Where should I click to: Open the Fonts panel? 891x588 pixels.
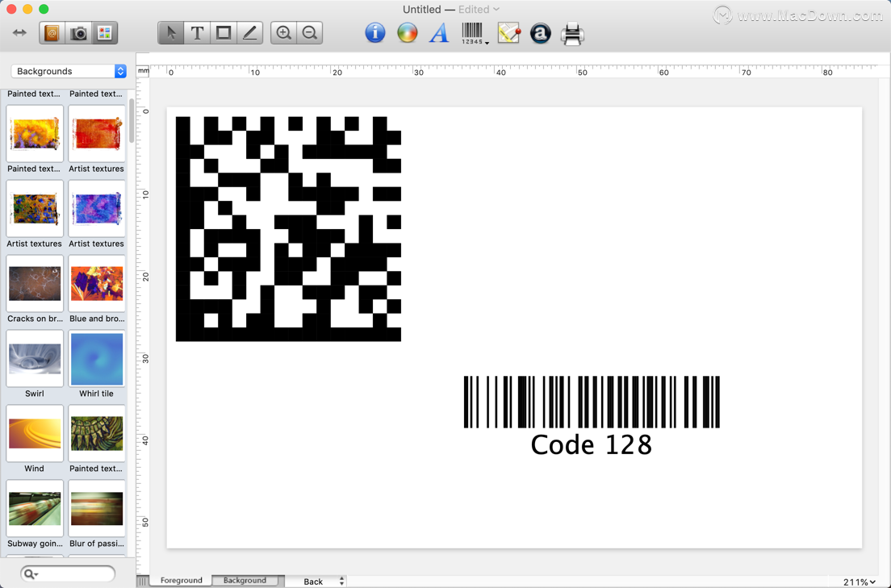pyautogui.click(x=439, y=33)
